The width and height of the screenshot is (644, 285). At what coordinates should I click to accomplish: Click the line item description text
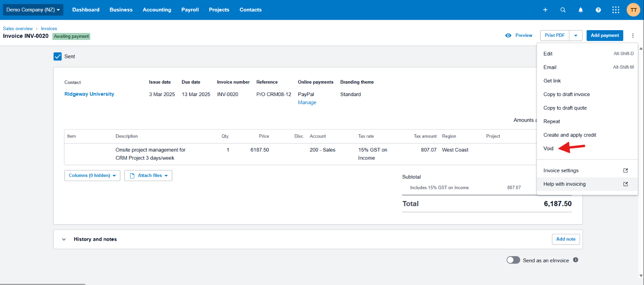pos(151,154)
